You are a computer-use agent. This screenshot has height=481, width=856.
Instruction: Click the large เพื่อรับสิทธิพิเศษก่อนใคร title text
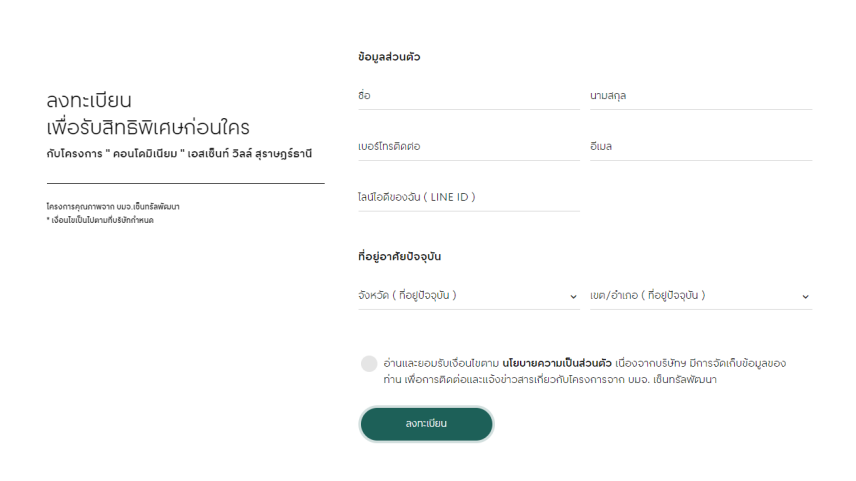(x=148, y=128)
